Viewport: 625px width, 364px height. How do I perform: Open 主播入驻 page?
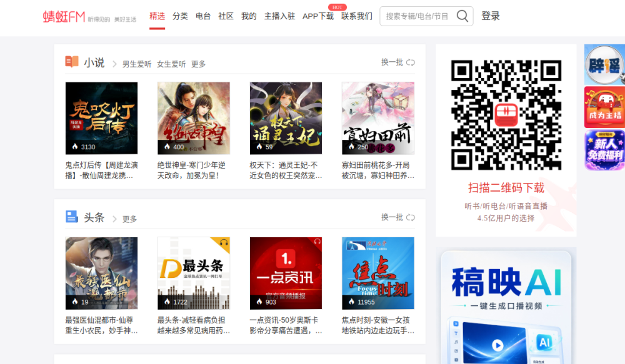[x=279, y=16]
